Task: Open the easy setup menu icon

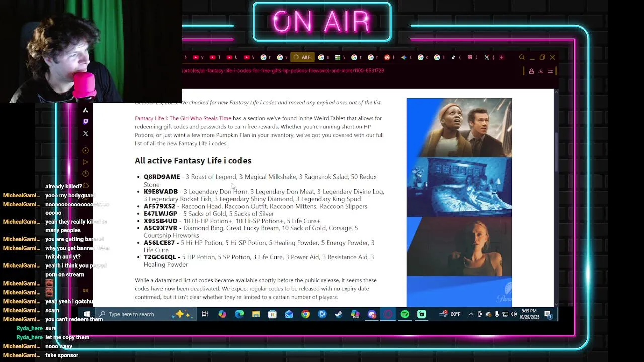Action: pyautogui.click(x=550, y=71)
